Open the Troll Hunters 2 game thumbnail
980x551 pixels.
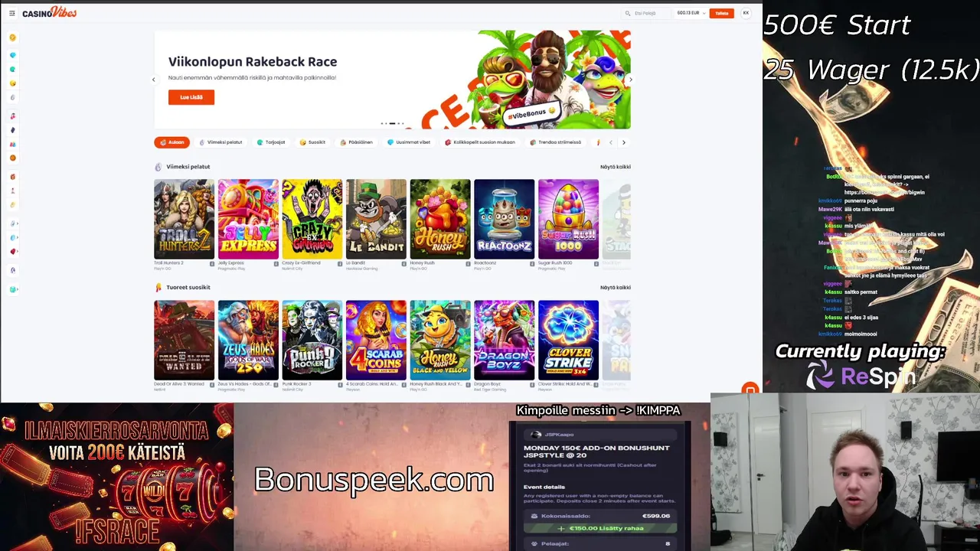pyautogui.click(x=184, y=220)
